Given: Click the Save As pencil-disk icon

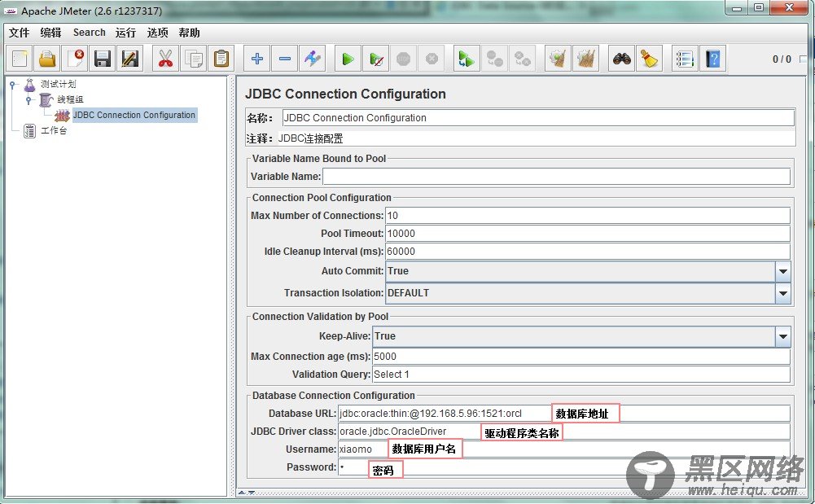Looking at the screenshot, I should click(x=130, y=58).
